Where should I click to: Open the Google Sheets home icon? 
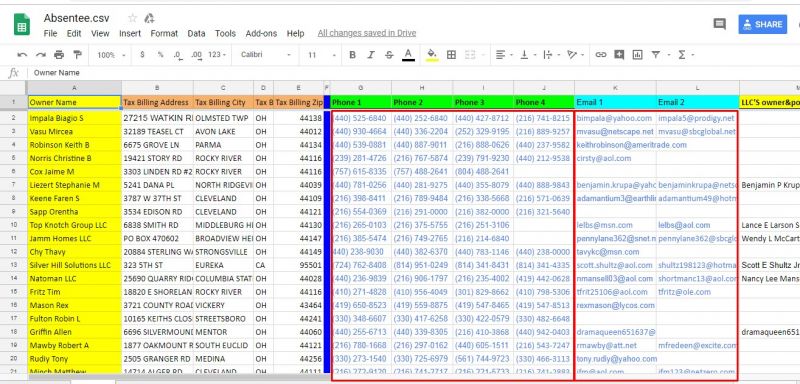[22, 24]
